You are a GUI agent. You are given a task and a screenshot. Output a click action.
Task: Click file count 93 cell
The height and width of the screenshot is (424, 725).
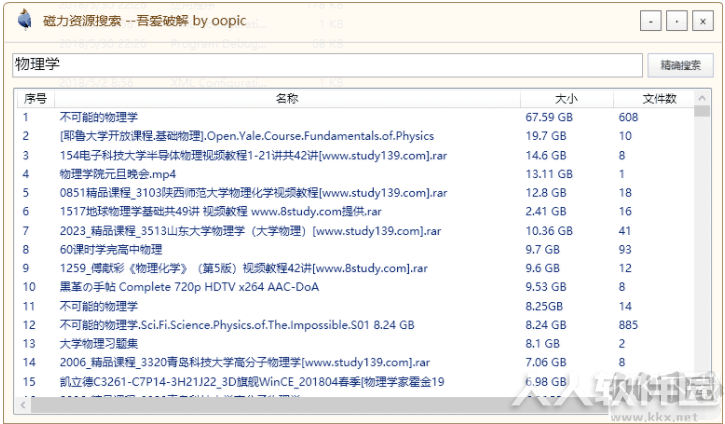point(625,250)
